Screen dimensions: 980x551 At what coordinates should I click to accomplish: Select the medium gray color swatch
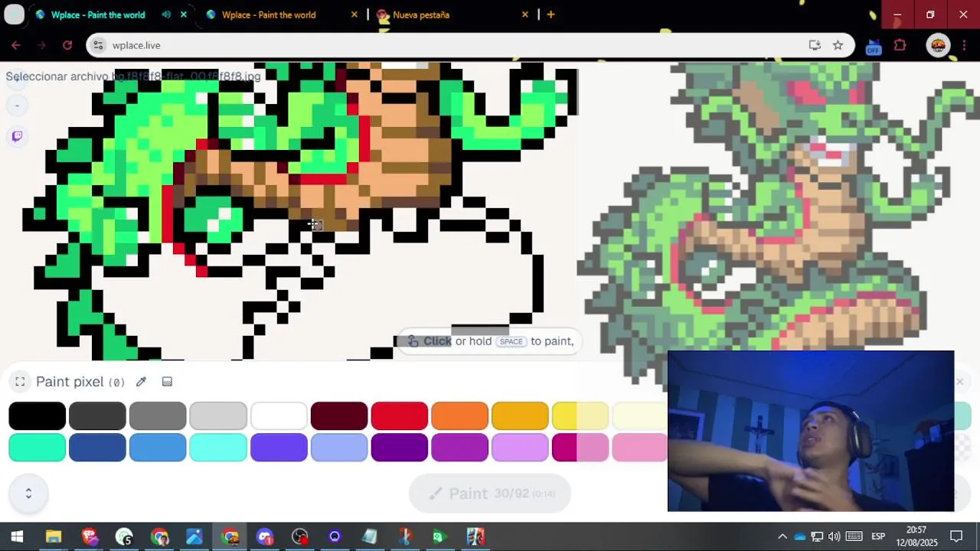[x=158, y=416]
